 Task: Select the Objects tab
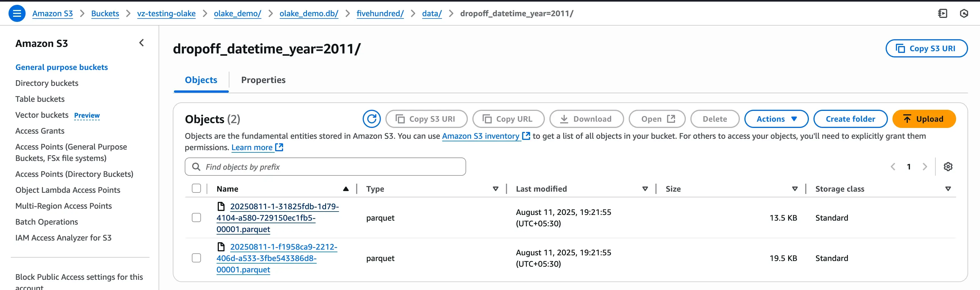201,80
